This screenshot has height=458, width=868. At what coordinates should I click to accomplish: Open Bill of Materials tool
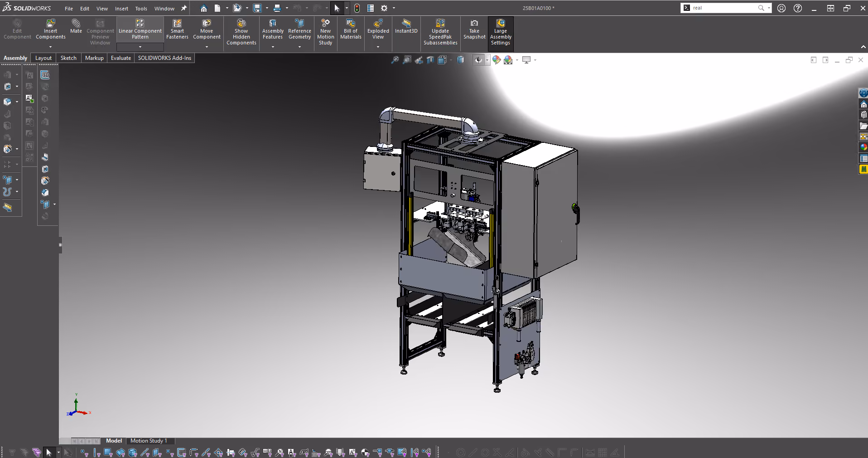click(351, 29)
